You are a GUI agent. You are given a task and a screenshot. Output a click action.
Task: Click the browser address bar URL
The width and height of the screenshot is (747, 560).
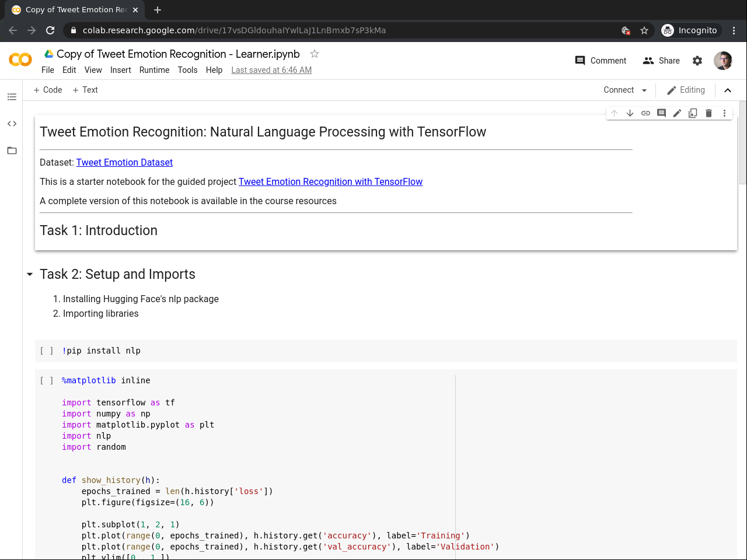[233, 30]
